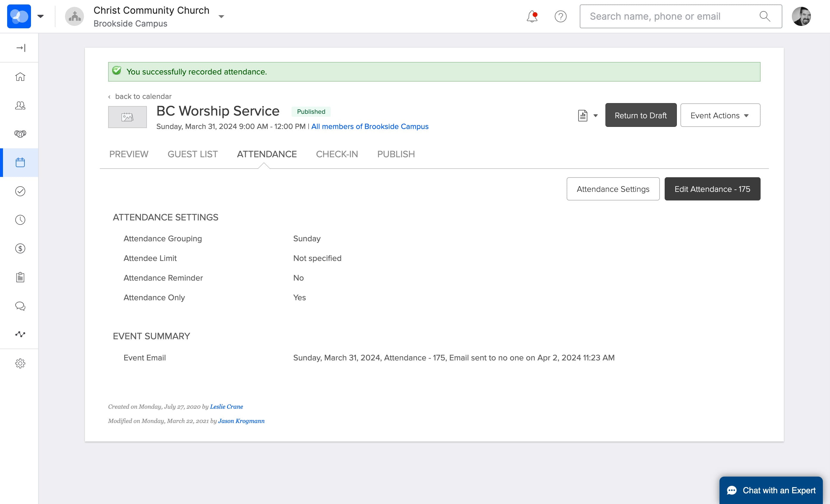
Task: Open the clock sidebar icon
Action: coord(20,220)
